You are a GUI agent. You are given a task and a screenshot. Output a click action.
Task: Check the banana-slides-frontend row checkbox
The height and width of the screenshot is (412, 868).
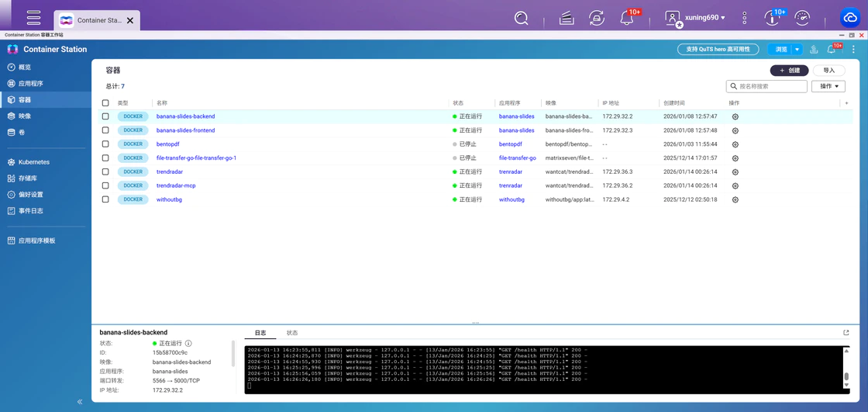coord(105,130)
